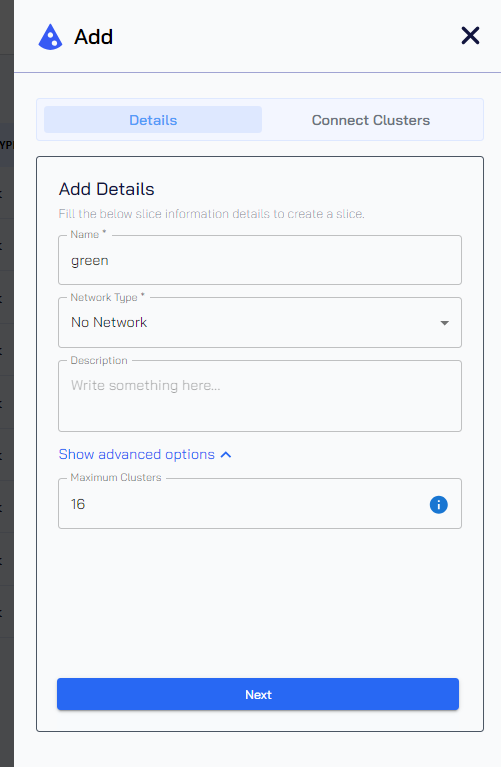The image size is (501, 767).
Task: Click the Description field label
Action: (x=99, y=361)
